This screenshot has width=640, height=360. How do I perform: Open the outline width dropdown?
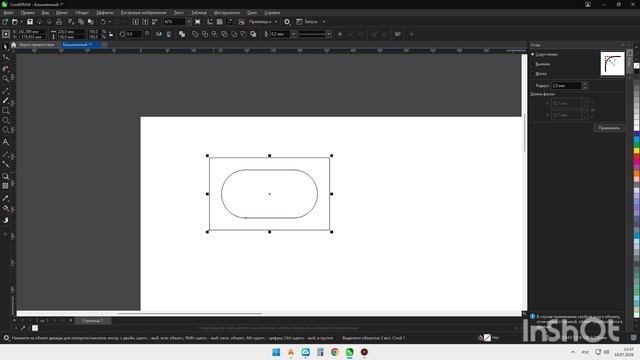pyautogui.click(x=293, y=34)
